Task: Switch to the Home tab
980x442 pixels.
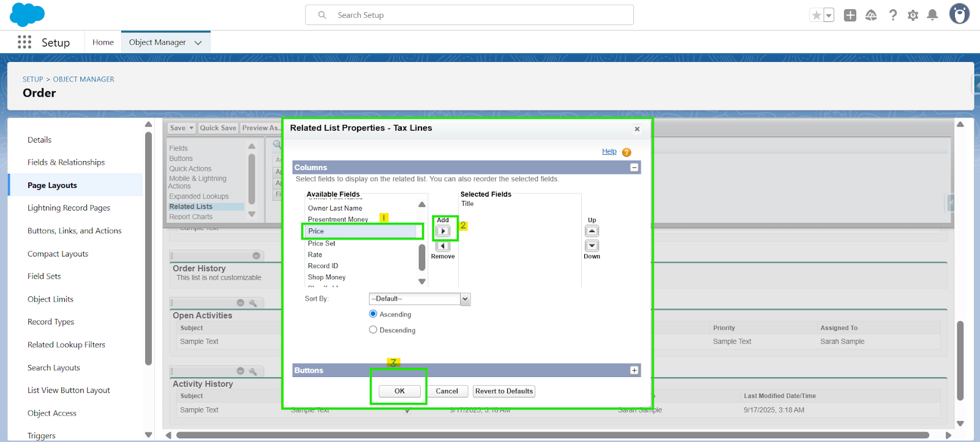Action: coord(103,42)
